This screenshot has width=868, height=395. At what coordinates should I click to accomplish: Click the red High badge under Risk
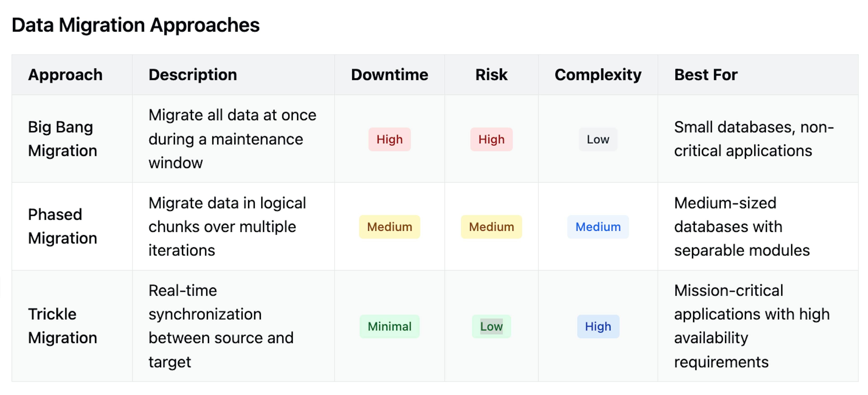(x=491, y=139)
